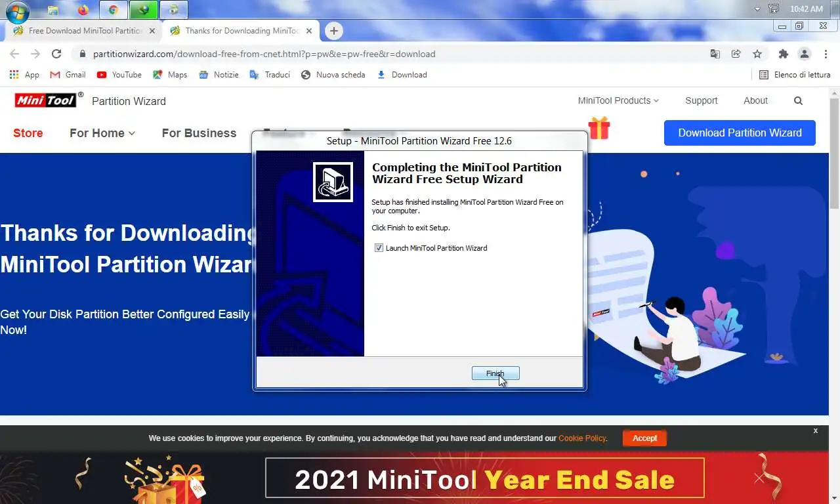The height and width of the screenshot is (504, 840).
Task: Open the About page
Action: [x=755, y=100]
